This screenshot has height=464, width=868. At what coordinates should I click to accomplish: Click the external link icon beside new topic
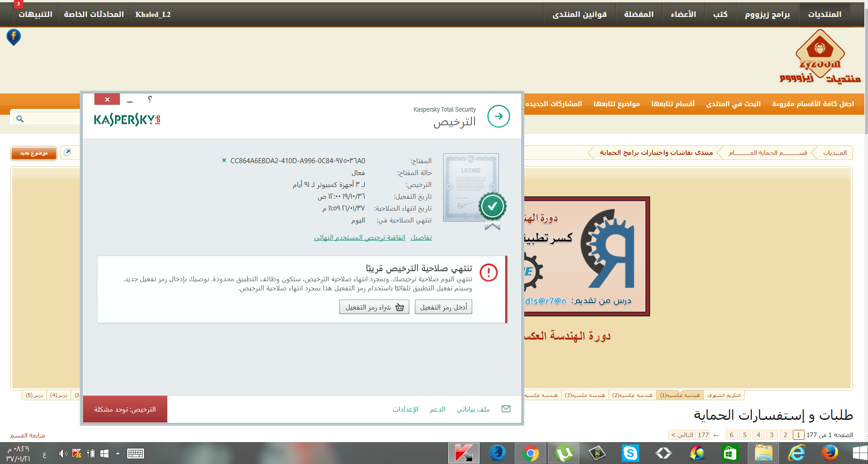pyautogui.click(x=67, y=153)
